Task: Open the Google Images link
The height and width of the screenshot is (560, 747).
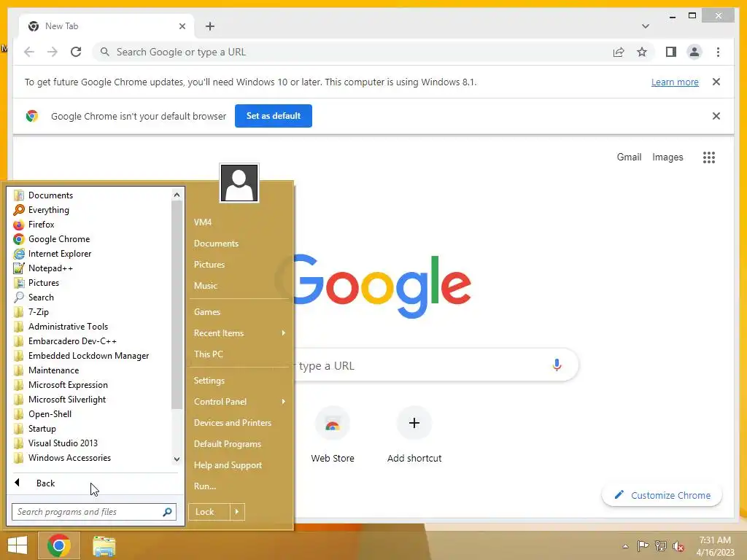Action: [x=667, y=157]
